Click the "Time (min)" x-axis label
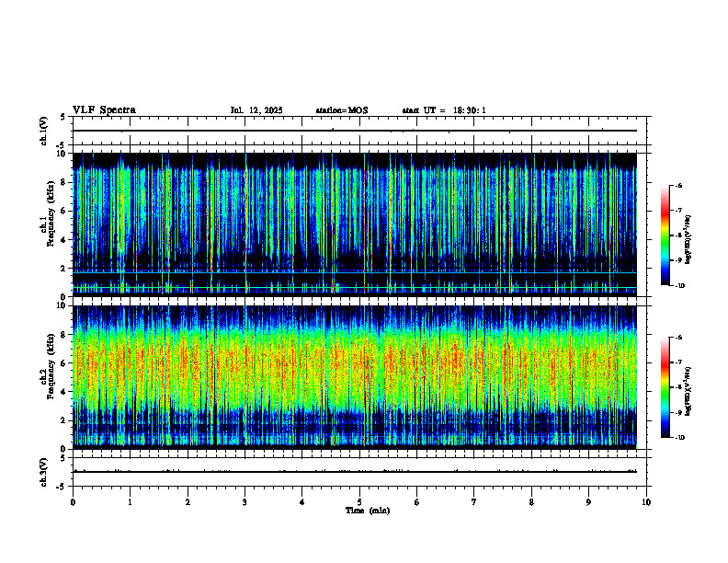Viewport: 728px width, 563px height. click(368, 511)
